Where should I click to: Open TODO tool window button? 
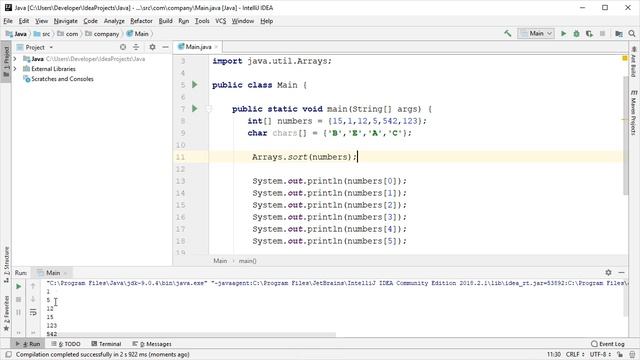tap(66, 344)
